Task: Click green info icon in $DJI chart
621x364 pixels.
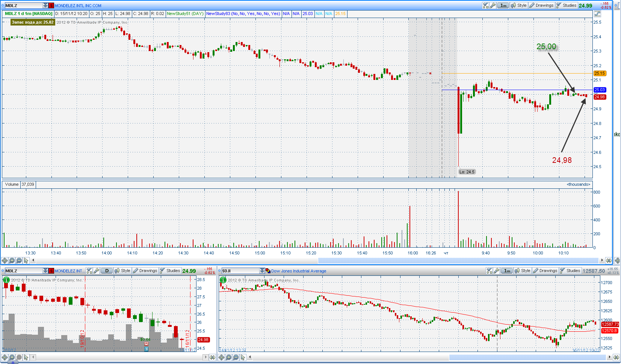Action: (223, 280)
